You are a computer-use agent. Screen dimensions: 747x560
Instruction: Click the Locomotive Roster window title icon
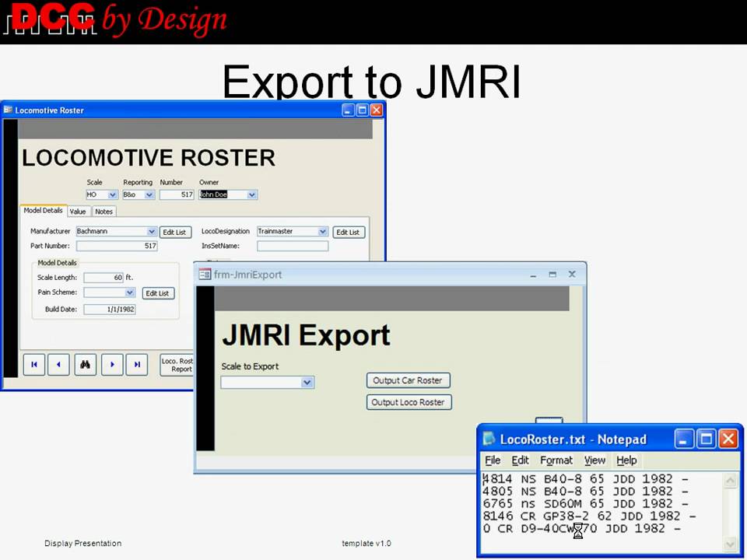point(8,110)
